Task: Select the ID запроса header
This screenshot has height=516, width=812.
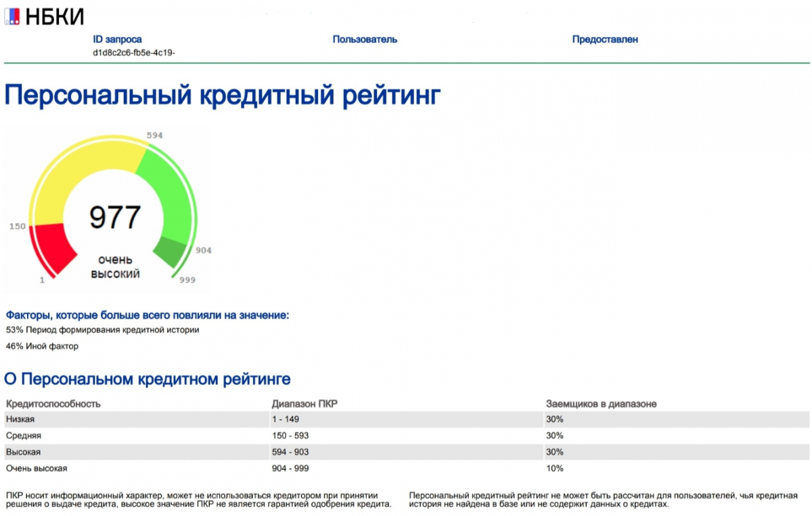Action: pyautogui.click(x=117, y=39)
